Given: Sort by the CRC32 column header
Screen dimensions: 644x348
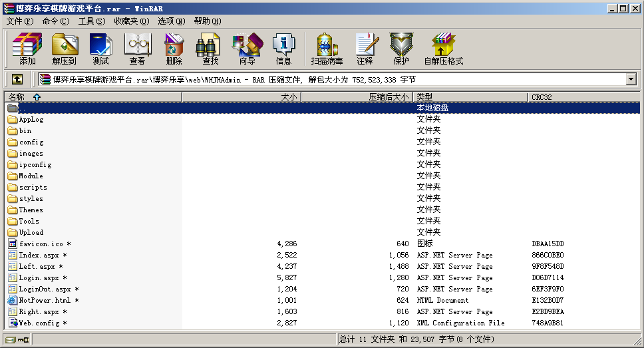Looking at the screenshot, I should tap(584, 97).
